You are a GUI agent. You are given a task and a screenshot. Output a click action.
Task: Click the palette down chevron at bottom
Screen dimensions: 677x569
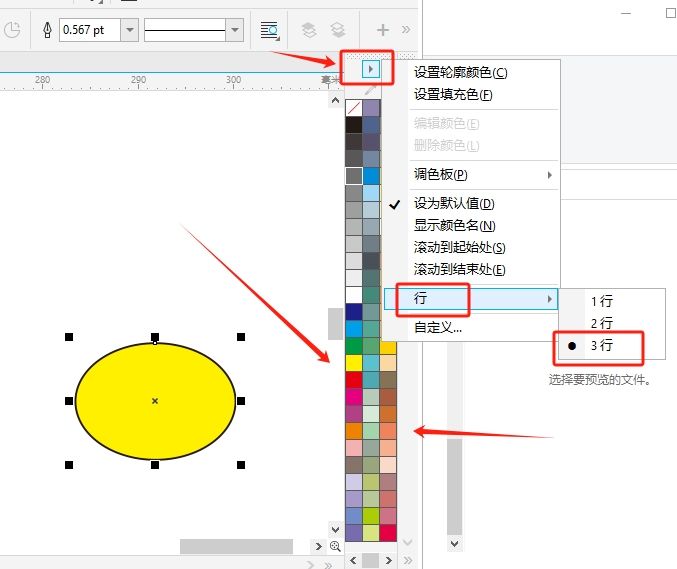point(408,542)
